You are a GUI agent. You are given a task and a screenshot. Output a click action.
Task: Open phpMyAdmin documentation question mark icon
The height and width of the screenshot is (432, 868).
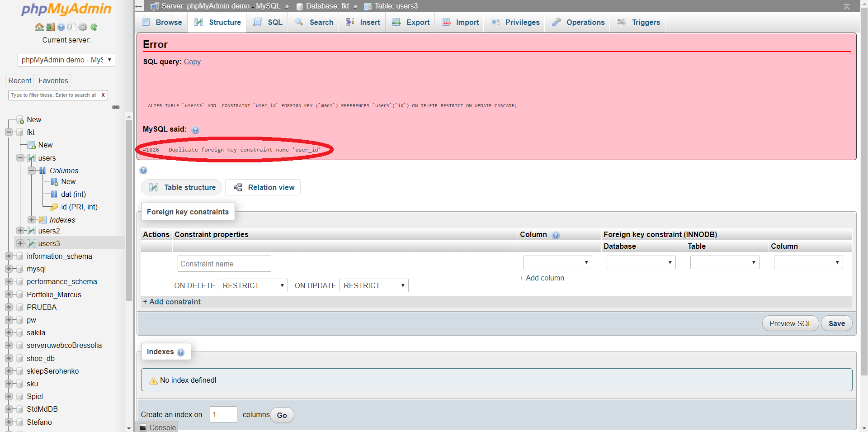coord(61,27)
